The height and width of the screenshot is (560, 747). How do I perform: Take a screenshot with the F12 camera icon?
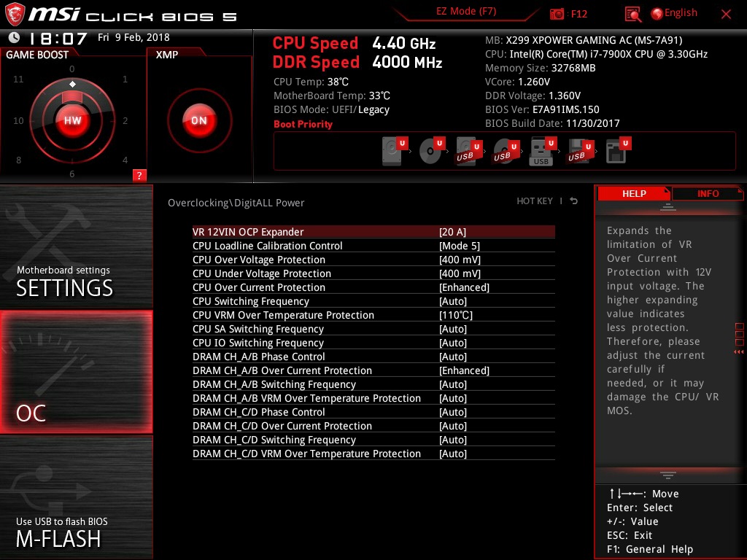[x=557, y=14]
